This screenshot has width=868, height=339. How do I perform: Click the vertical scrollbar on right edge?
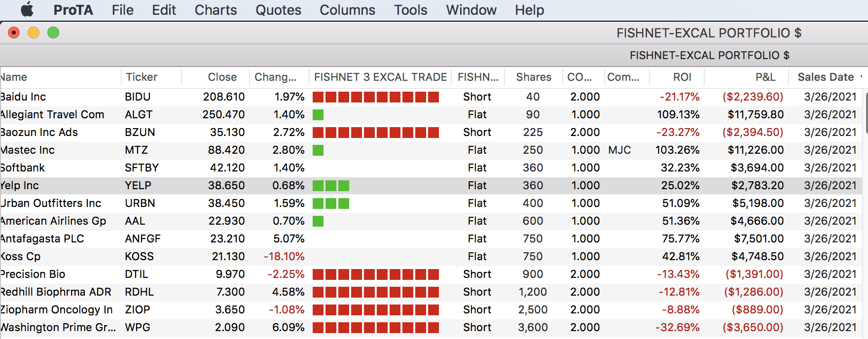[x=866, y=113]
